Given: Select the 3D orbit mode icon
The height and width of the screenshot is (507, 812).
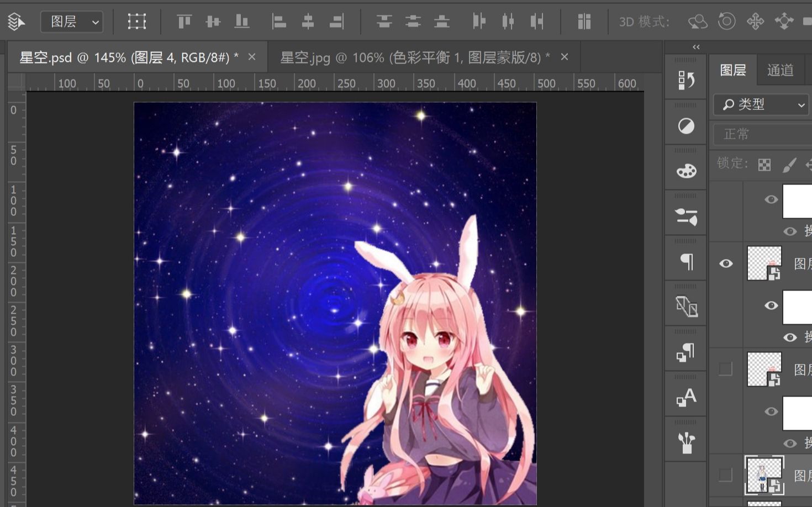Looking at the screenshot, I should [x=698, y=22].
